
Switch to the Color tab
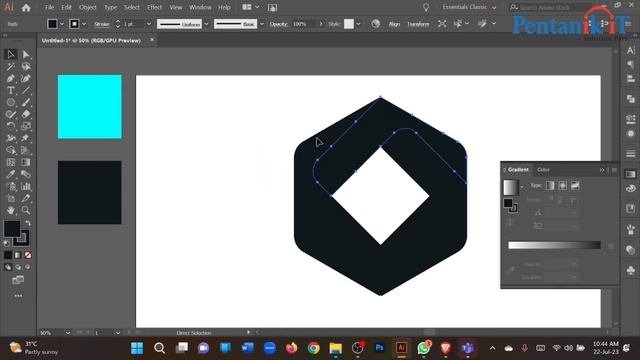(543, 169)
